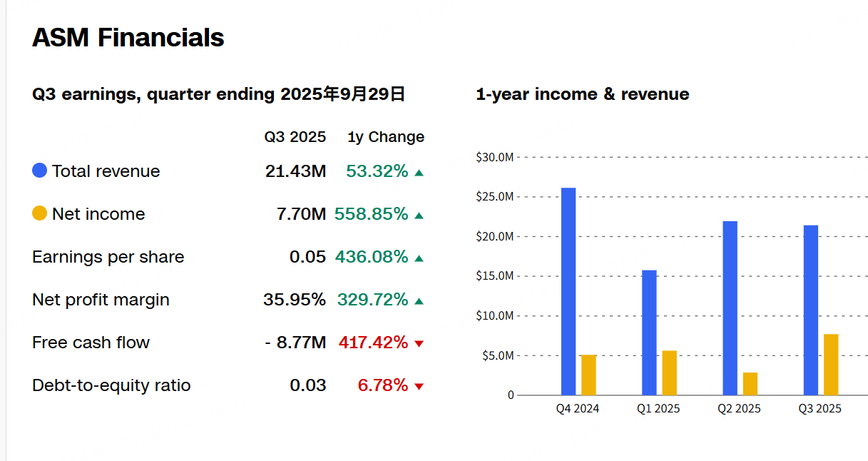The height and width of the screenshot is (461, 868).
Task: Click the green up arrow beside 558.85%
Action: point(419,216)
